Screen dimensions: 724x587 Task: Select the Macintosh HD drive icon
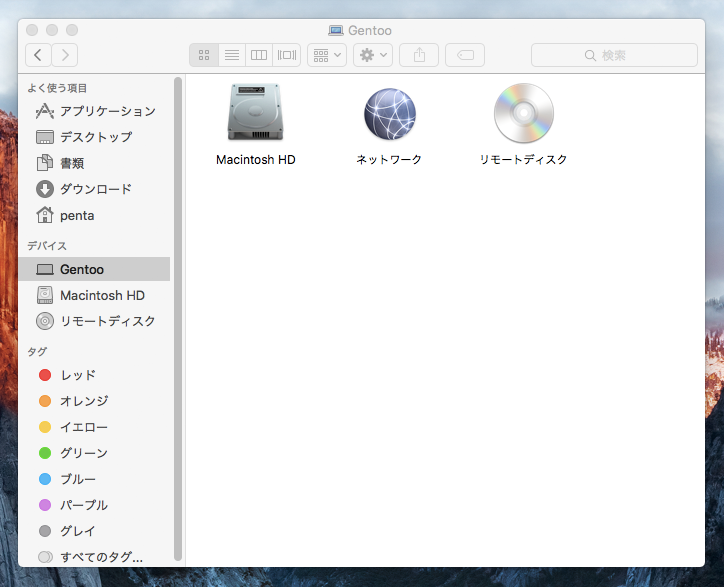(x=255, y=112)
